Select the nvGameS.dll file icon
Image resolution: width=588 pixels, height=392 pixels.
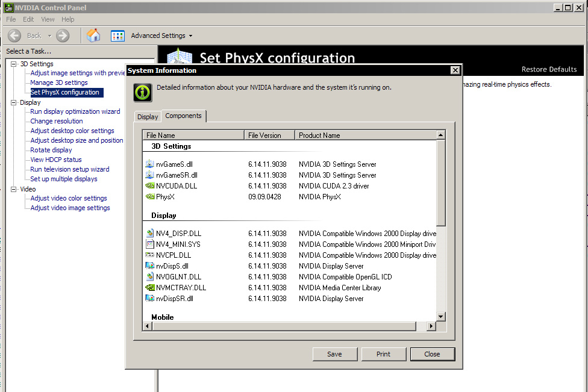coord(149,164)
